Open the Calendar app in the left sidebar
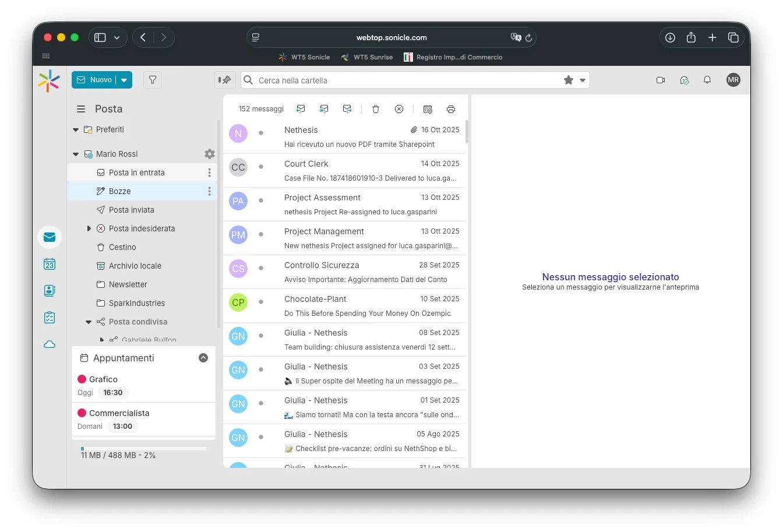This screenshot has width=783, height=532. (49, 264)
